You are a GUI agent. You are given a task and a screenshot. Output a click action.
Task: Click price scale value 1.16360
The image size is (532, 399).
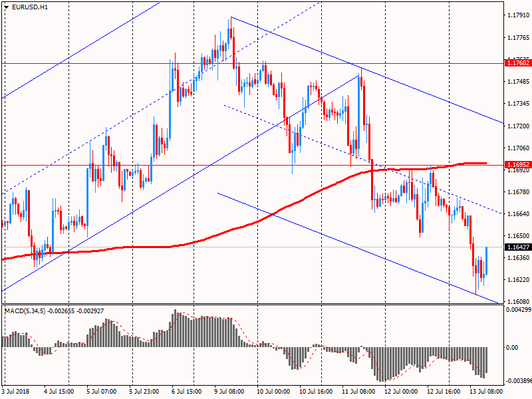[519, 258]
